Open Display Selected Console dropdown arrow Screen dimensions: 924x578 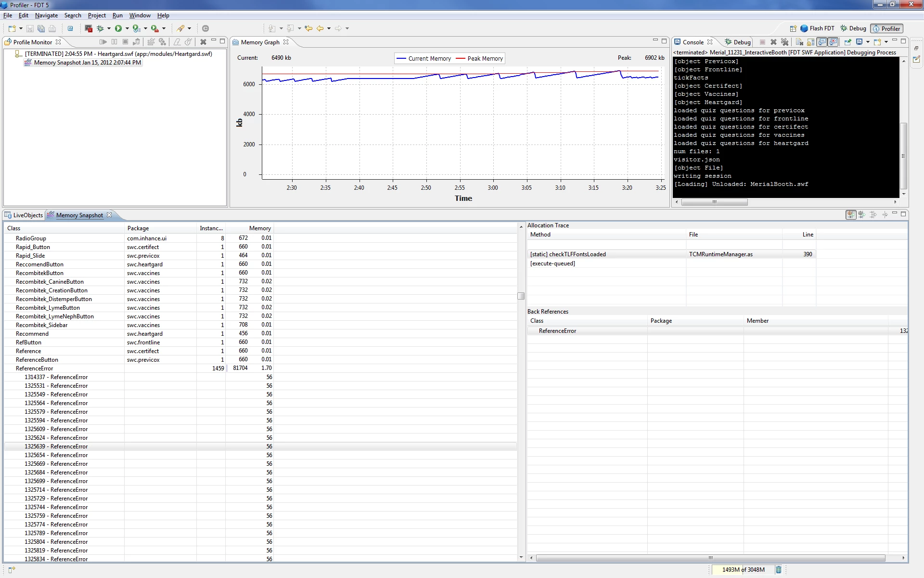(x=868, y=42)
